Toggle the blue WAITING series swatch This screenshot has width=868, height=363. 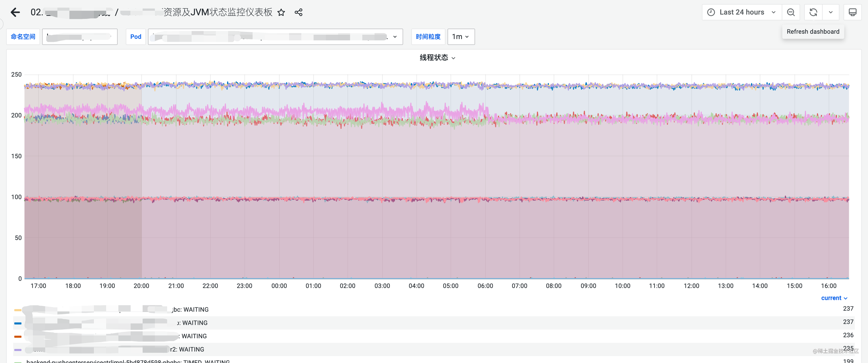point(18,323)
